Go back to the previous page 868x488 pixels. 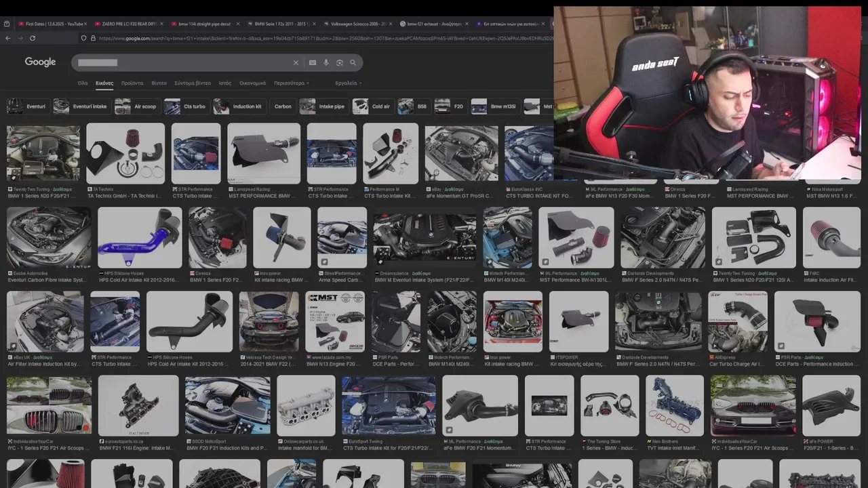coord(7,38)
